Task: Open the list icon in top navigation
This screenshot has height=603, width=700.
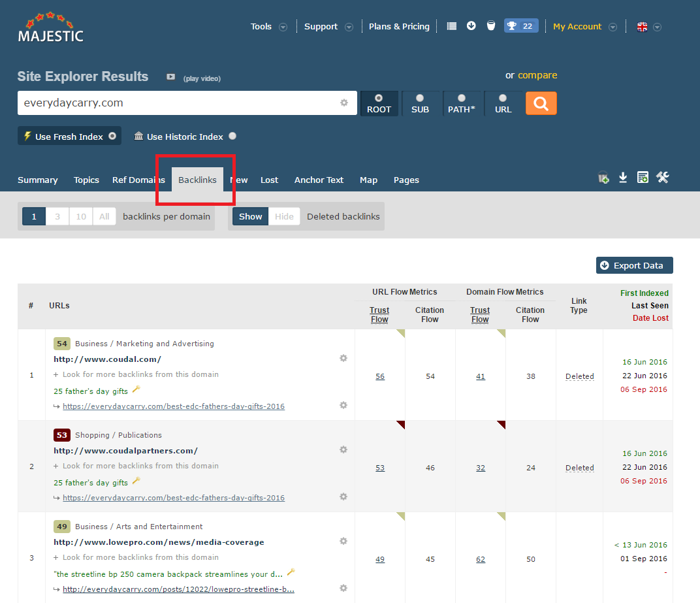Action: (x=451, y=26)
